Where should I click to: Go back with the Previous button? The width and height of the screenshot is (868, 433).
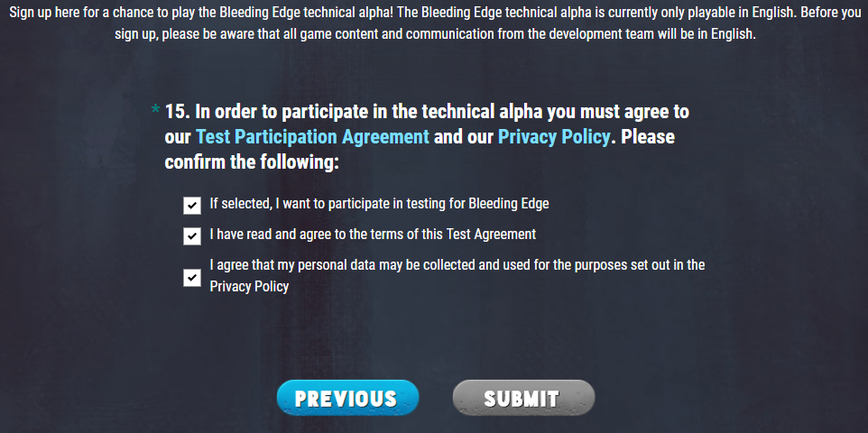(347, 398)
